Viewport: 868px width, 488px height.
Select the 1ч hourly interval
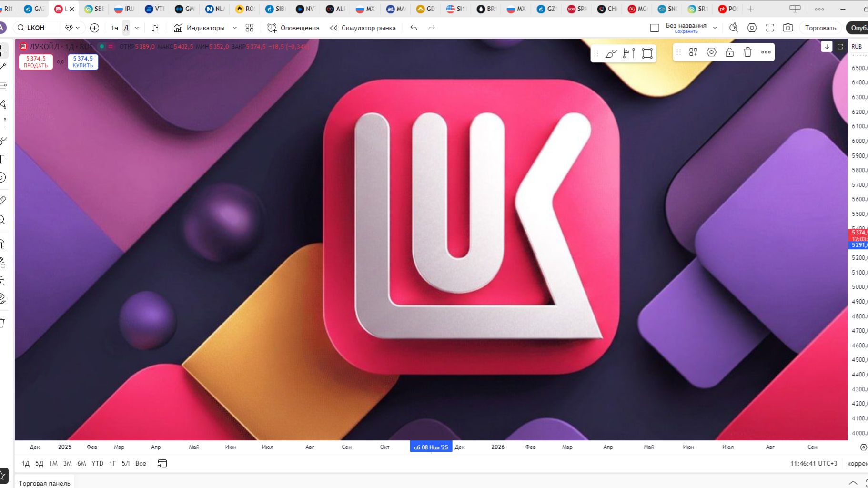(114, 28)
